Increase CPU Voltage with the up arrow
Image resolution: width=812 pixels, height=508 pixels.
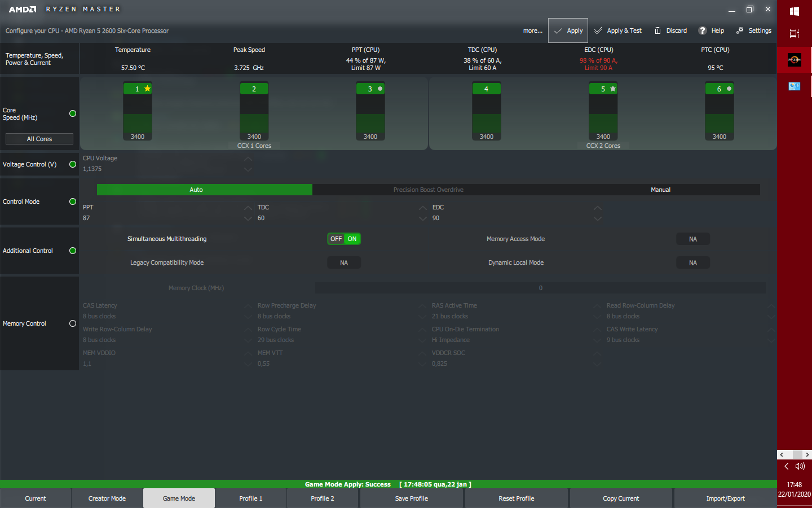[248, 159]
